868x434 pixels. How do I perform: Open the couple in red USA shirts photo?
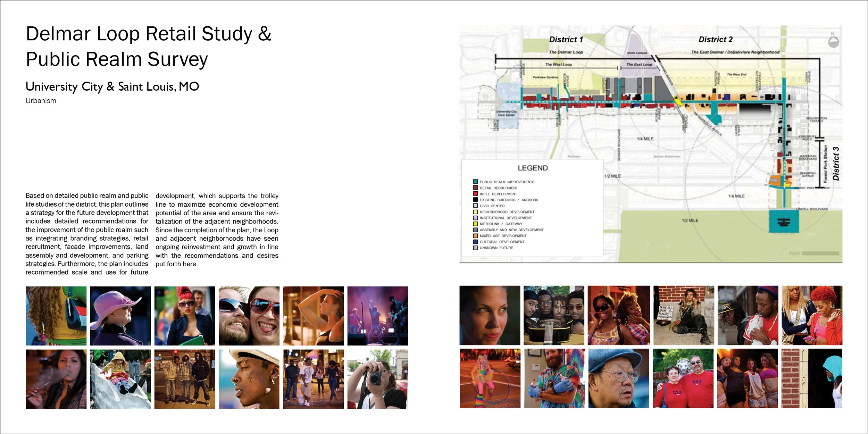(683, 379)
